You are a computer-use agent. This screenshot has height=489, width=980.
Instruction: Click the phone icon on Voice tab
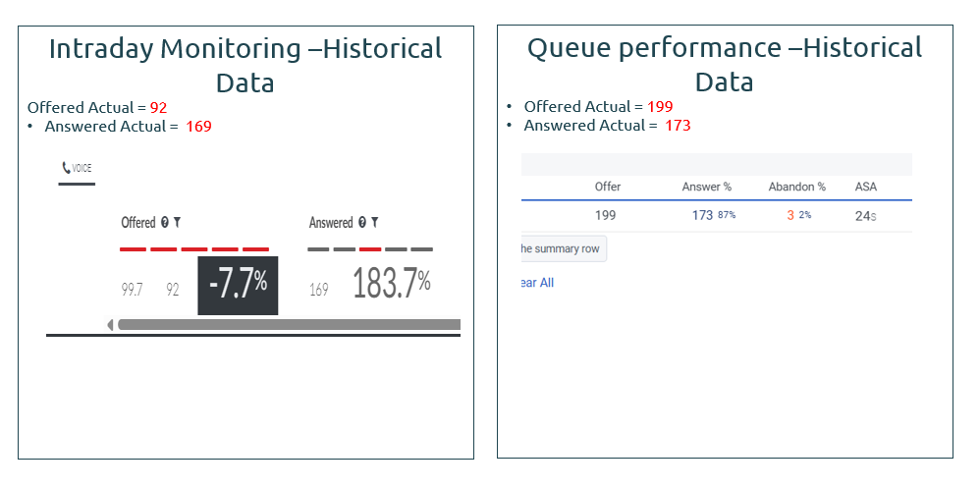coord(66,168)
